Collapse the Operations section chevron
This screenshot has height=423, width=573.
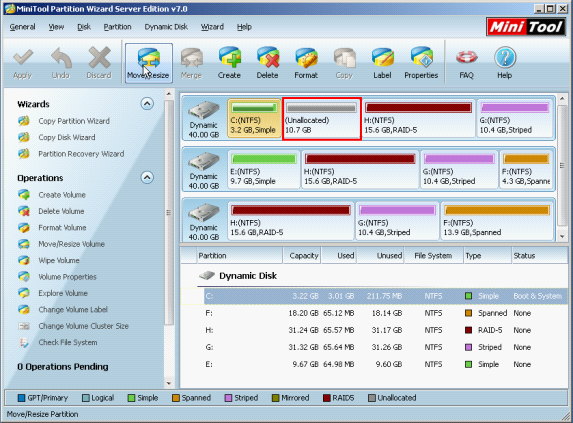(147, 178)
